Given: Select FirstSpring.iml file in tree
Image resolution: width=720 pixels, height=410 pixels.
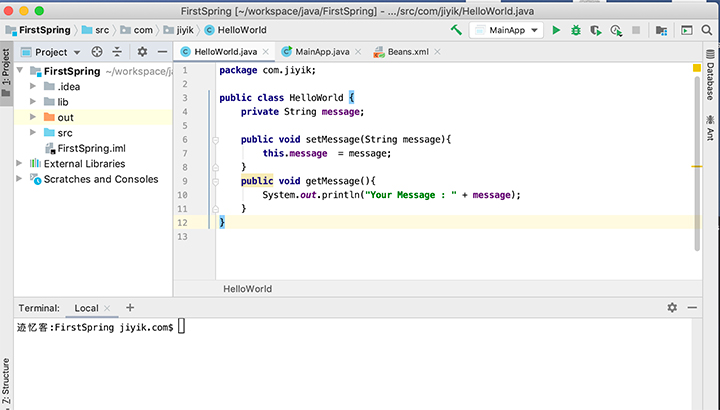Looking at the screenshot, I should pos(85,148).
